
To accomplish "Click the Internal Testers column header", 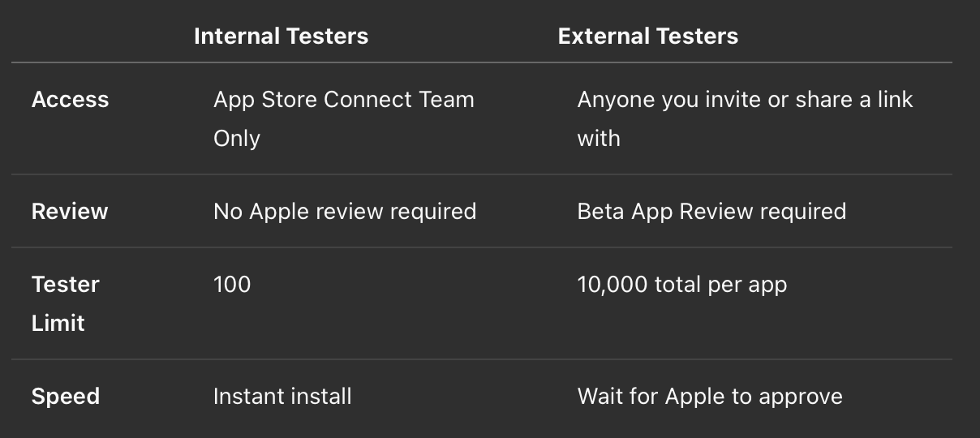I will click(281, 36).
